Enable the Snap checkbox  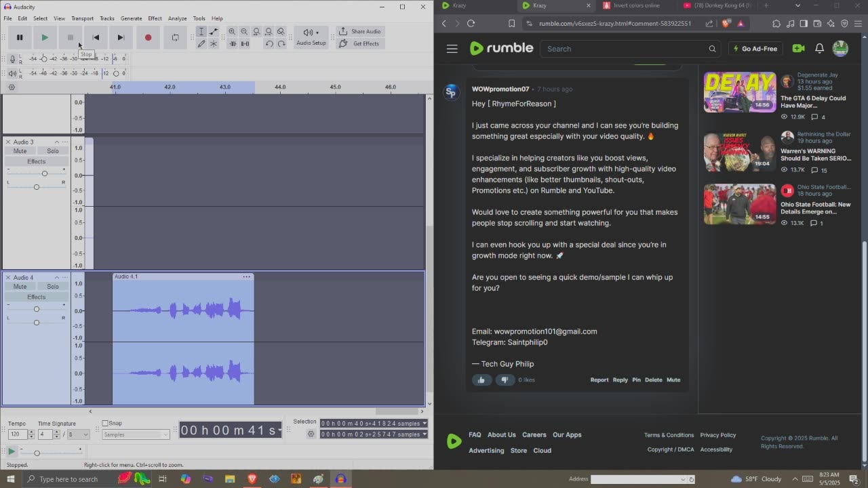click(105, 424)
